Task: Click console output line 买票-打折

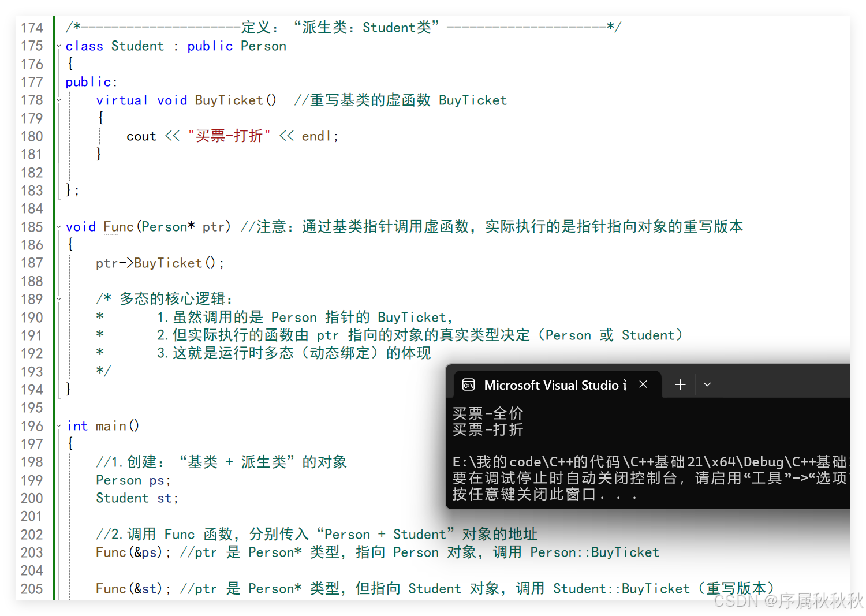Action: (x=488, y=430)
